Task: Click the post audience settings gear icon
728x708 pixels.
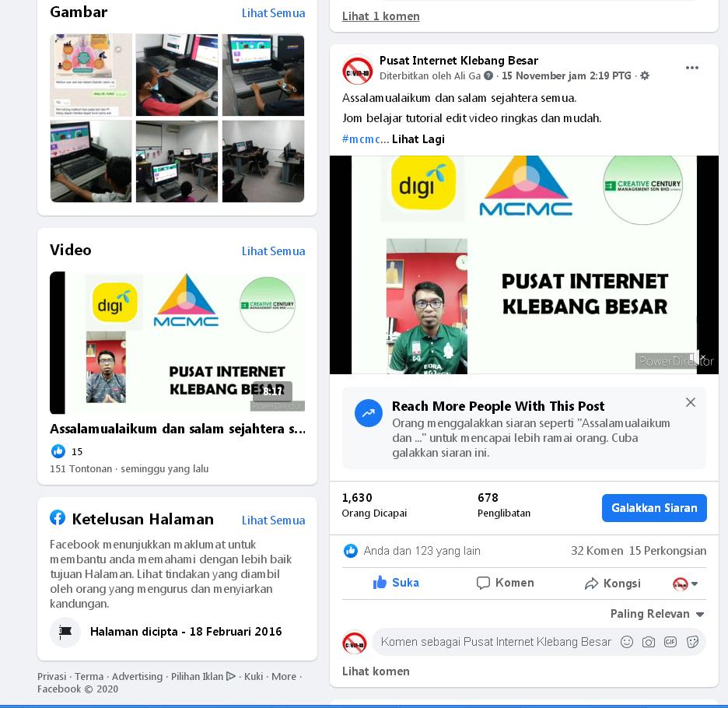Action: (645, 75)
